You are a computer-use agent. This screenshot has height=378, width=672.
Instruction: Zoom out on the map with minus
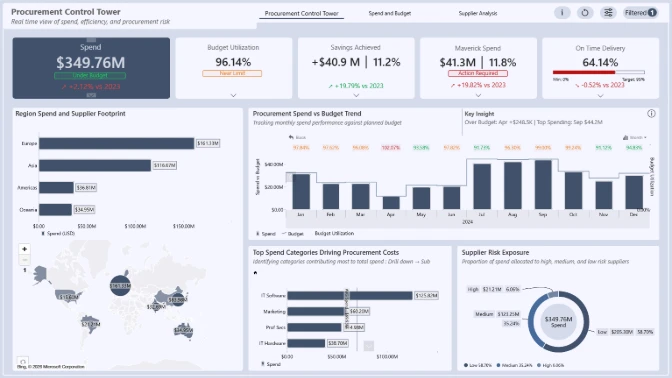24,260
